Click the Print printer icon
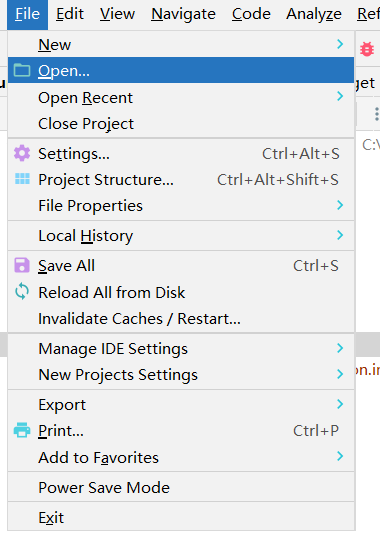380x547 pixels. coord(22,430)
